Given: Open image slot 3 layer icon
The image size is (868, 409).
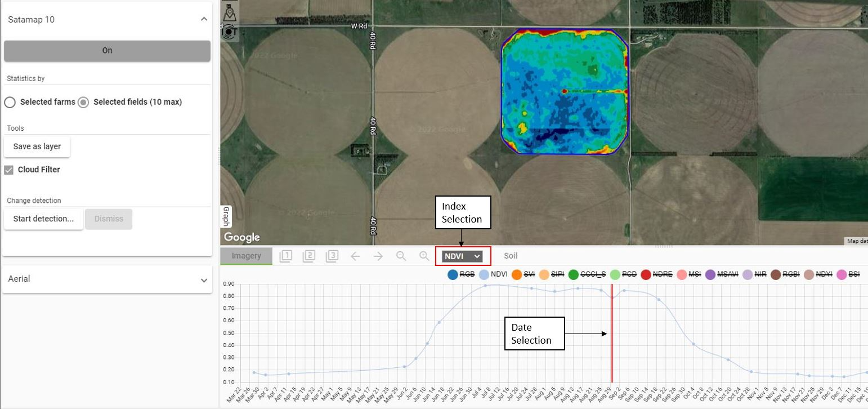Looking at the screenshot, I should point(332,256).
